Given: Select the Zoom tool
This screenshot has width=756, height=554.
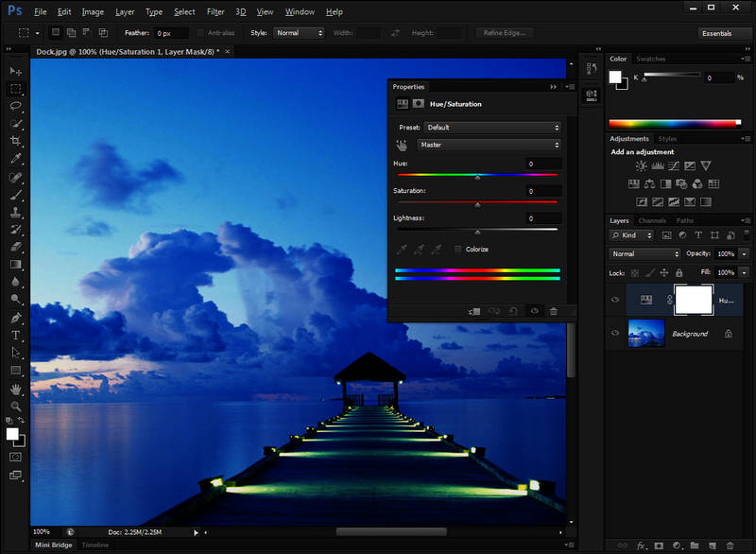Looking at the screenshot, I should (16, 406).
